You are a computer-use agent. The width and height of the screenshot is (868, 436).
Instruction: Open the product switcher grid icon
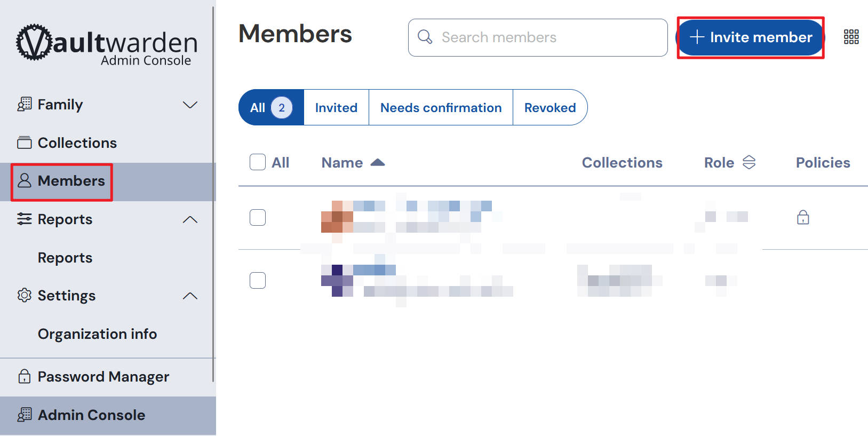click(851, 37)
